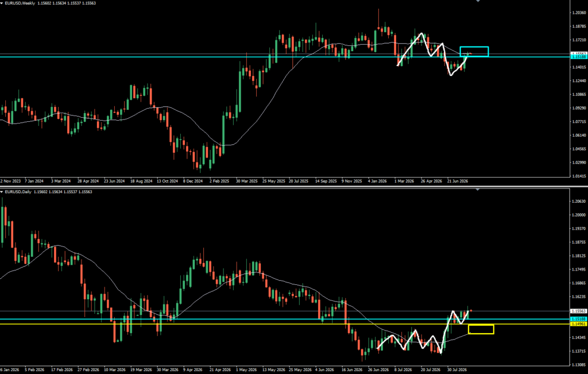This screenshot has height=374, width=588.
Task: Click the 1.06140 price axis label
Action: point(579,135)
